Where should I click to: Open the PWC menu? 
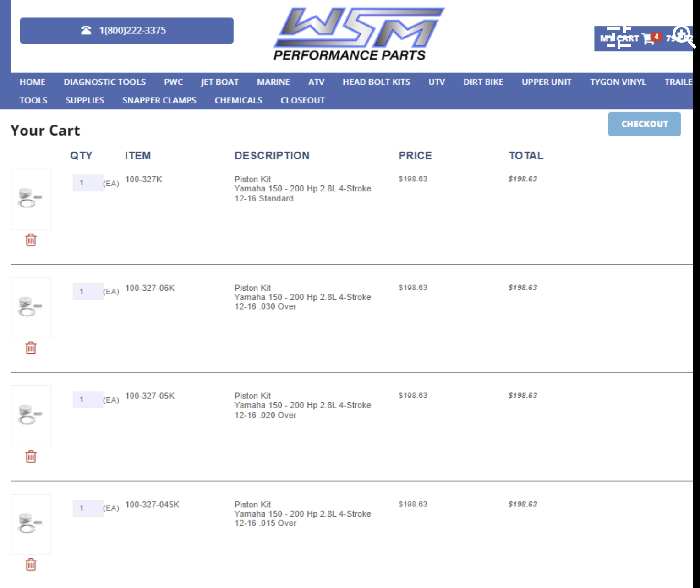click(x=174, y=82)
